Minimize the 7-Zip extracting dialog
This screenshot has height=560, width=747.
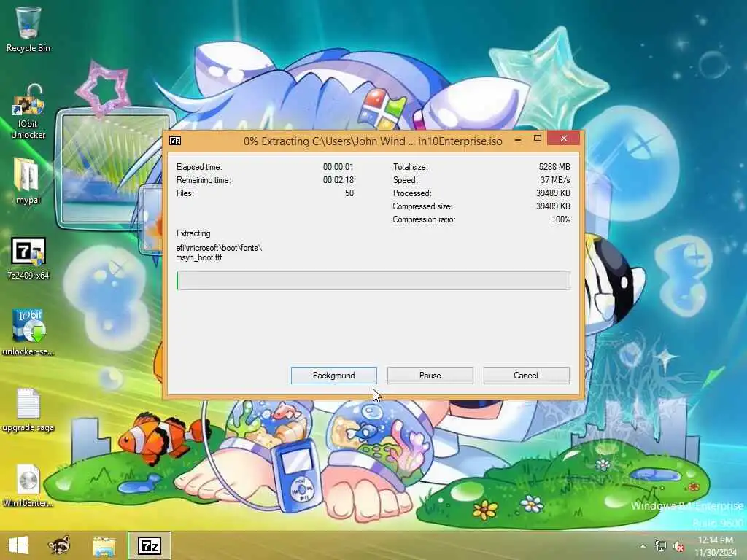pos(518,139)
